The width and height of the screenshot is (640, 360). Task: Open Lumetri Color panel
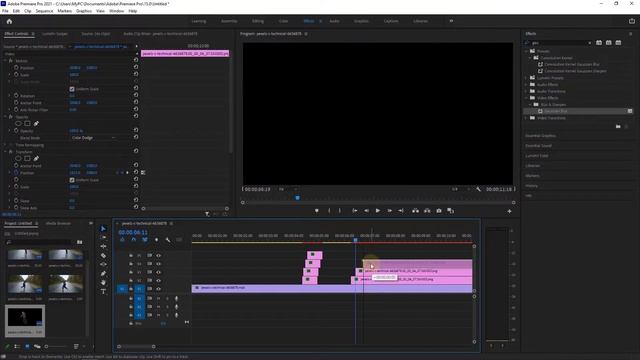[x=537, y=156]
